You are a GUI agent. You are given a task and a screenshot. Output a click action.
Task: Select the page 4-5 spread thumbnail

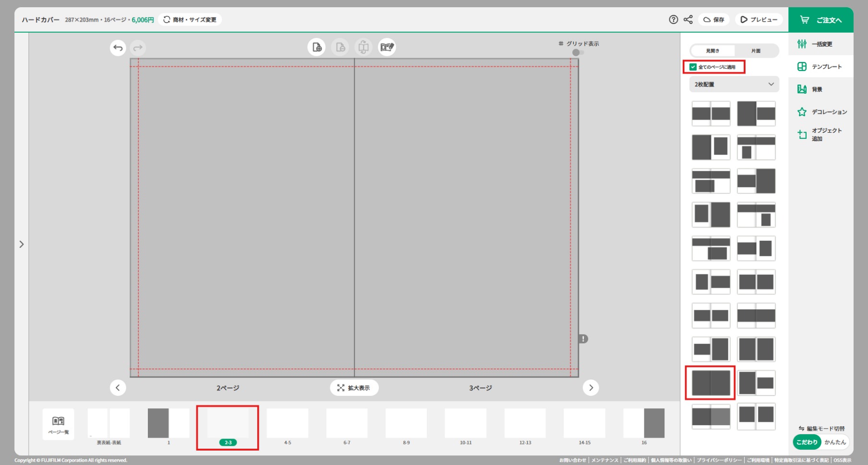point(287,425)
